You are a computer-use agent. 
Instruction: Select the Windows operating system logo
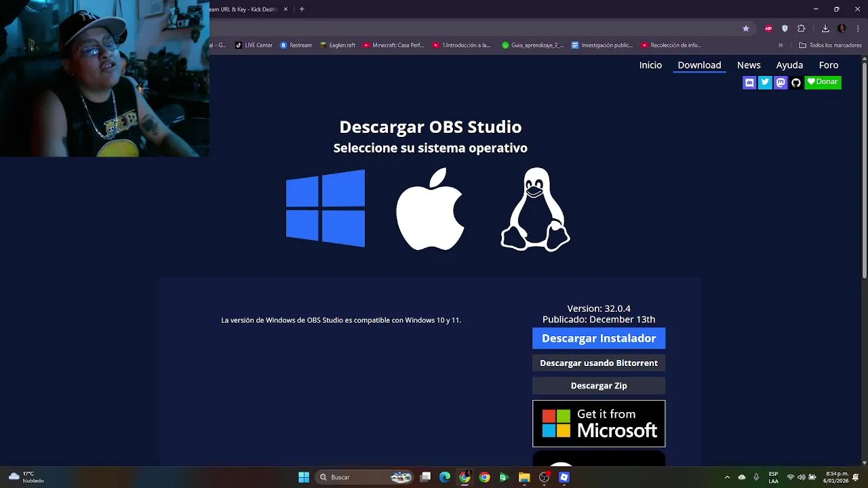(325, 209)
